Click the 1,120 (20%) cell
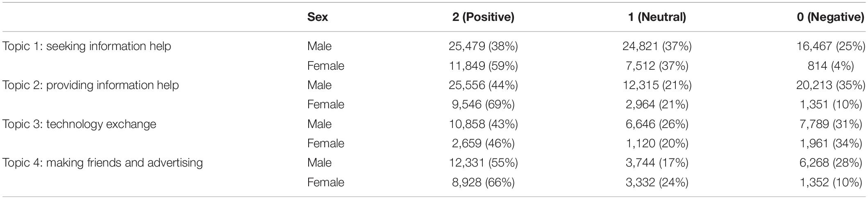868x199 pixels. pyautogui.click(x=657, y=144)
